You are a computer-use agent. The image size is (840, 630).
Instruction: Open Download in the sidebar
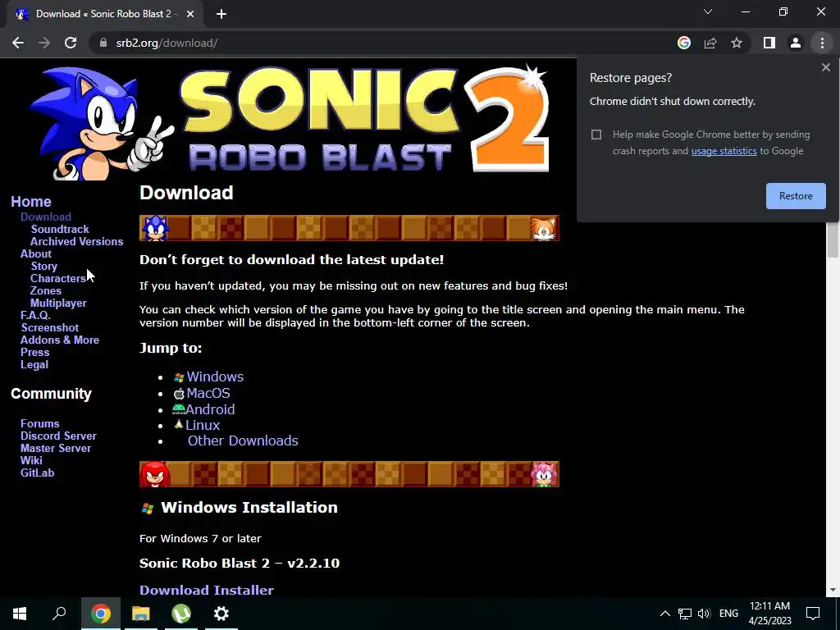(46, 217)
